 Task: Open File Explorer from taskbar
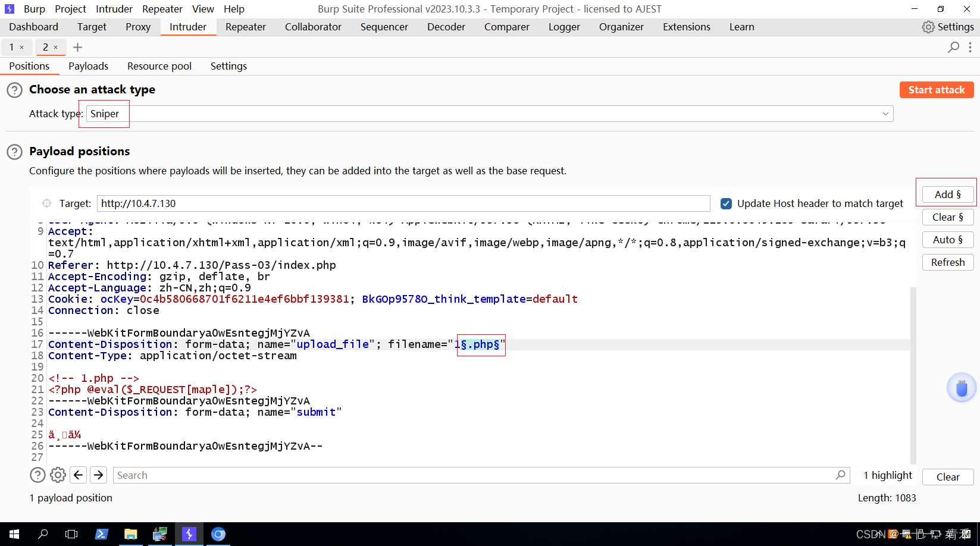click(x=130, y=534)
